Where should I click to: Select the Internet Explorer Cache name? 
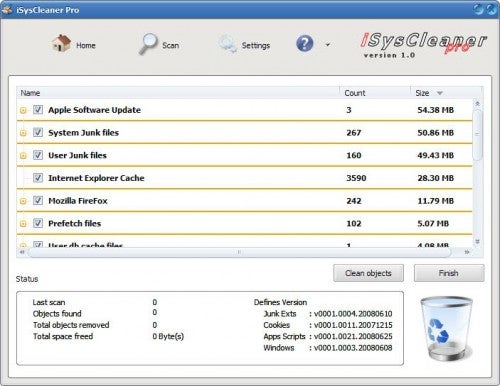(96, 178)
